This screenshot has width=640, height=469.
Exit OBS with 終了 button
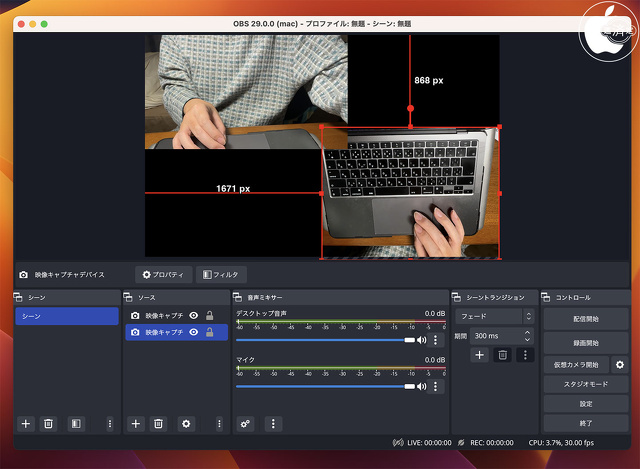(586, 423)
